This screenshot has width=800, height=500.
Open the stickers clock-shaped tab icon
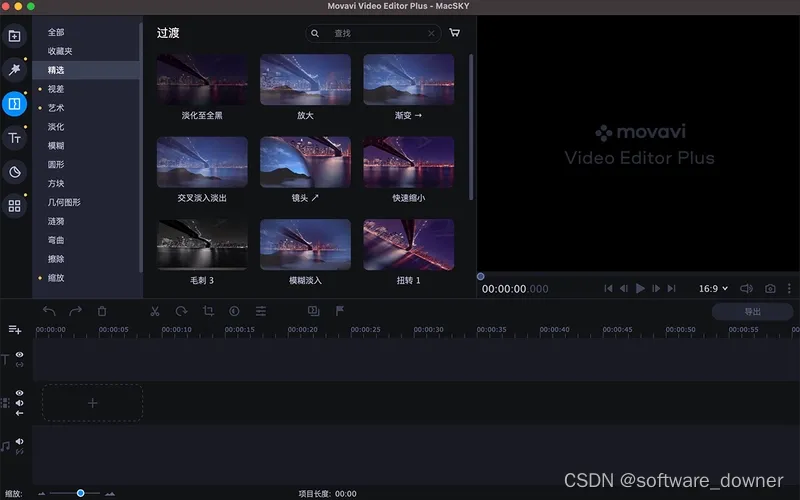pyautogui.click(x=14, y=172)
